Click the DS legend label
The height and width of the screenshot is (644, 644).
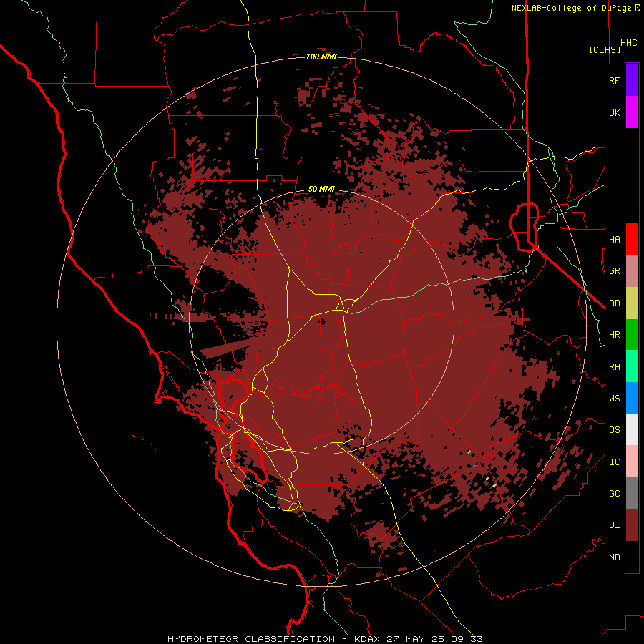[x=614, y=430]
